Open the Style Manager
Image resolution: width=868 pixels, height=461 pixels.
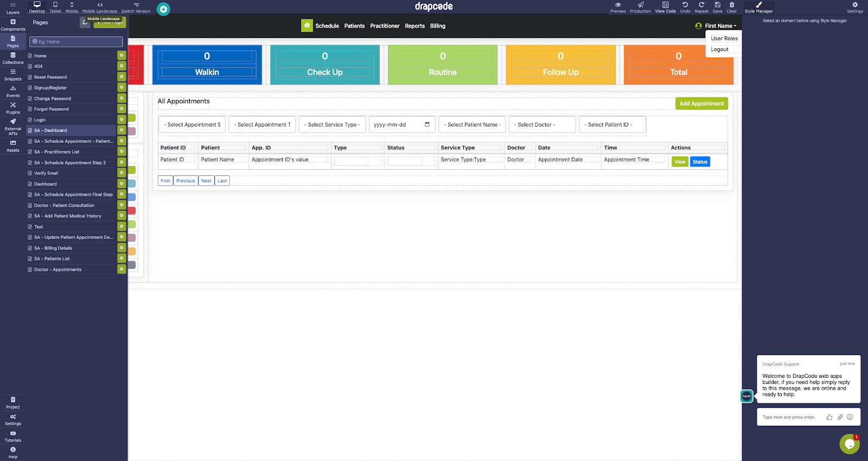point(758,7)
